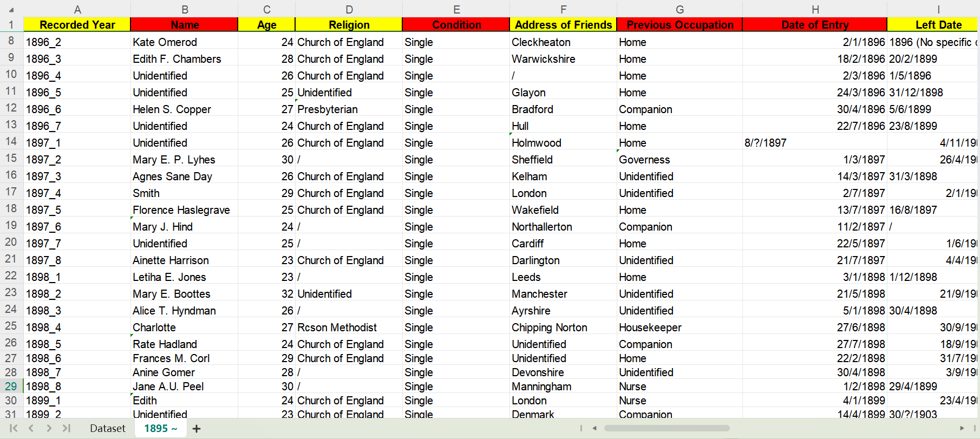Add a new sheet with plus button
The image size is (980, 439).
pyautogui.click(x=197, y=429)
